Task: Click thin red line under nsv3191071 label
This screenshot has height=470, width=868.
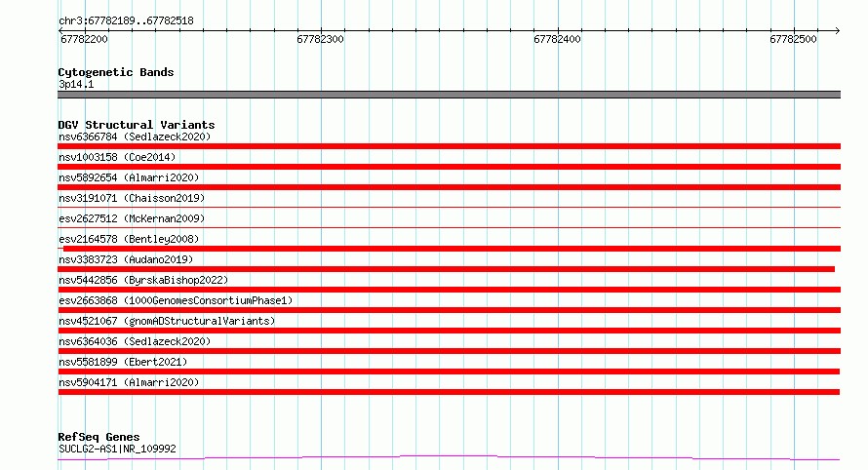Action: click(x=449, y=207)
